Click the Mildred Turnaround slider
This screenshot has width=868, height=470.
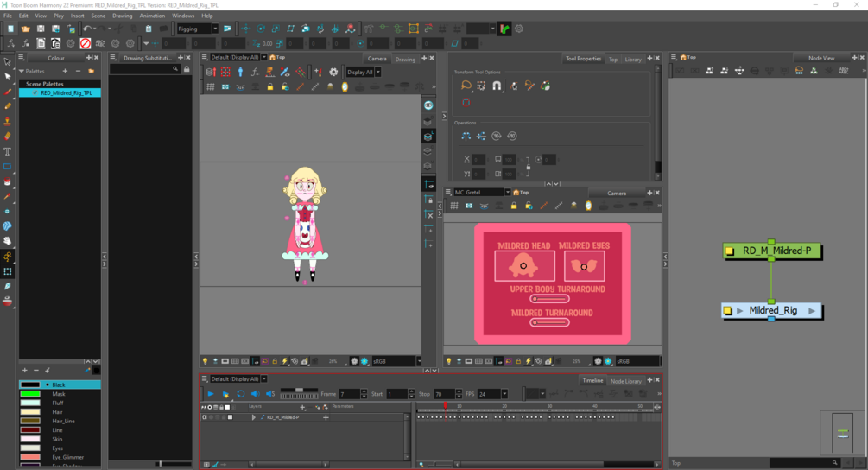click(549, 322)
